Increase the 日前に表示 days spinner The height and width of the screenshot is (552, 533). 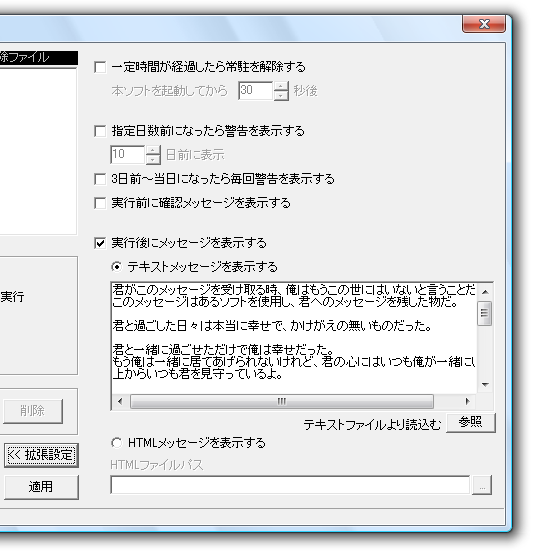point(153,150)
